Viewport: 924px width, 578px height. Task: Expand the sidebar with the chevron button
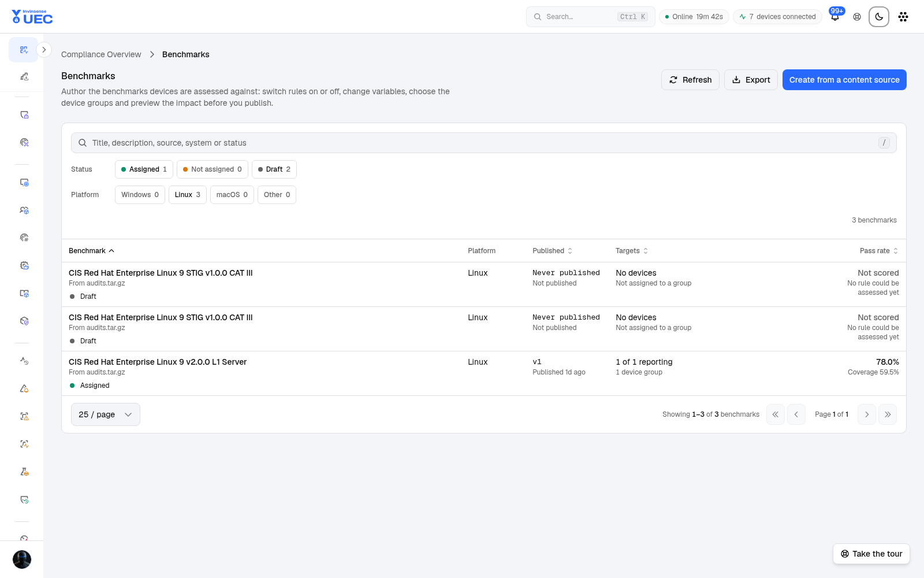coord(44,50)
